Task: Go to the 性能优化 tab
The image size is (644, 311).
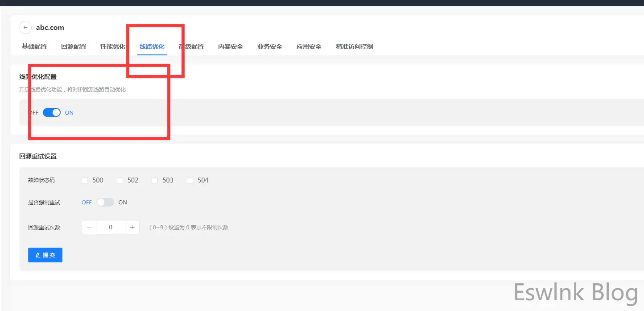Action: click(x=113, y=46)
